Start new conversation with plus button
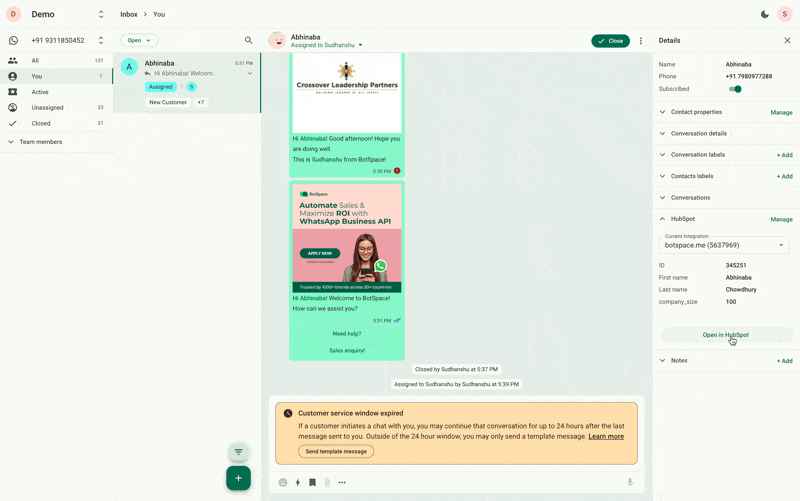 238,478
